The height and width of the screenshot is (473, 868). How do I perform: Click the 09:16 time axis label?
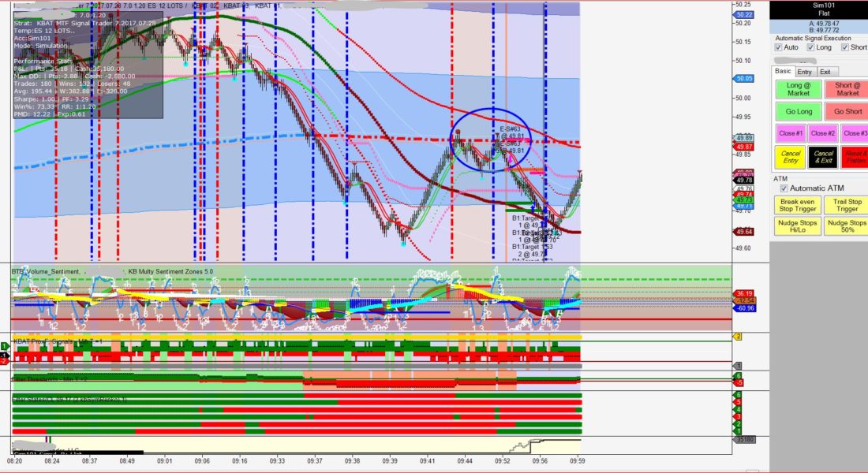[x=239, y=461]
